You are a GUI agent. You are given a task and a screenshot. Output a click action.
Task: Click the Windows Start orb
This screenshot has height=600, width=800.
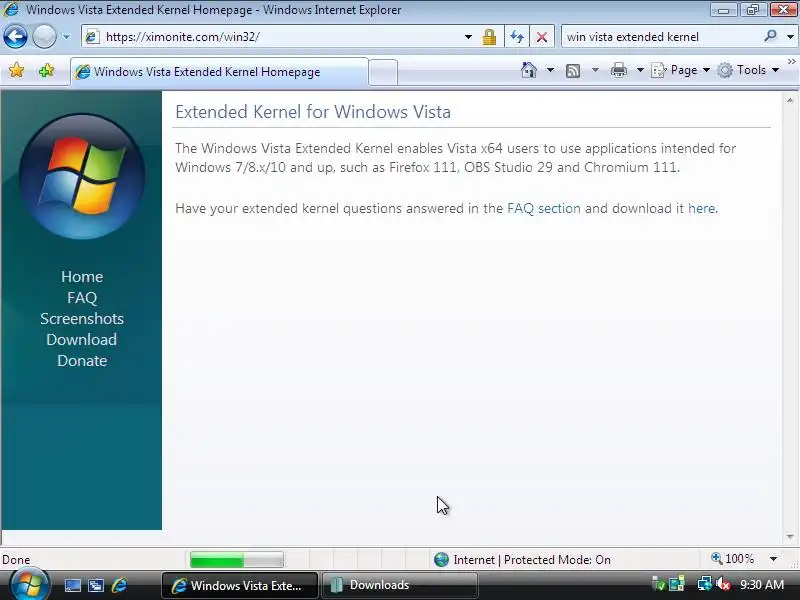(29, 584)
